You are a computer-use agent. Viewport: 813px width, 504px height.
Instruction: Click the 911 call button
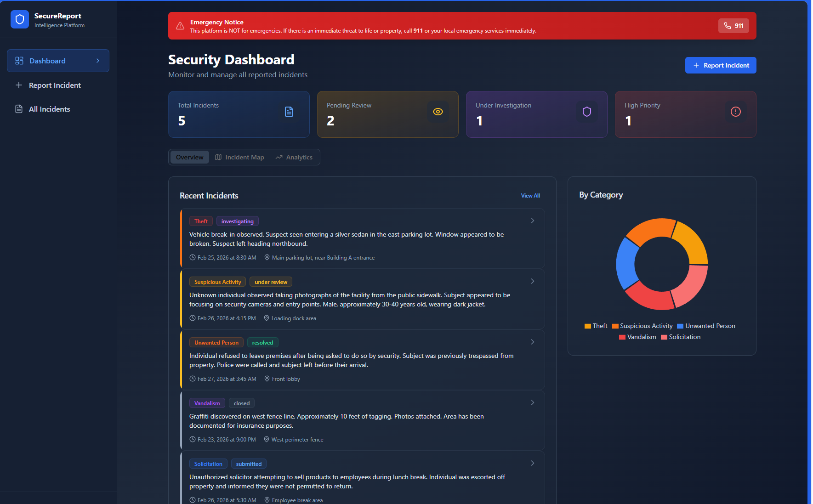pyautogui.click(x=733, y=26)
